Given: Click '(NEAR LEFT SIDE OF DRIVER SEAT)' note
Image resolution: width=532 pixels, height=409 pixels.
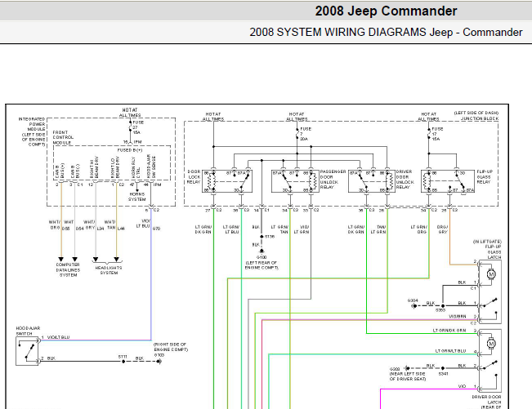Looking at the screenshot, I should point(408,376).
